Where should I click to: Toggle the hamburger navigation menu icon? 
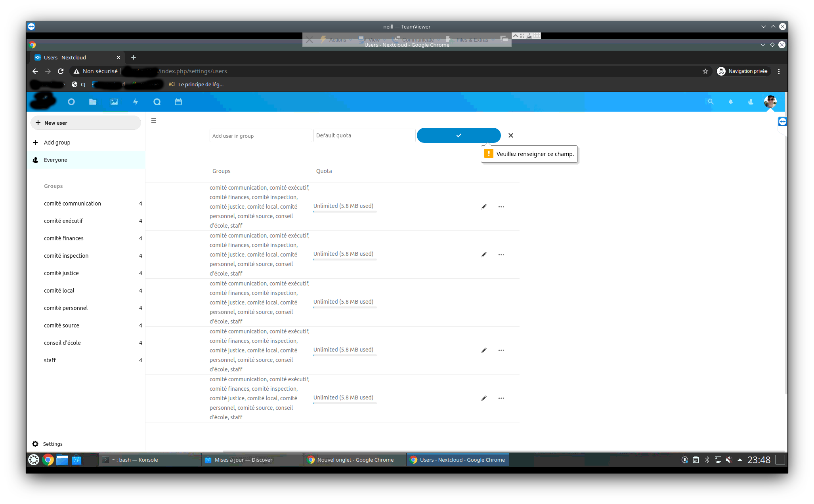tap(154, 120)
